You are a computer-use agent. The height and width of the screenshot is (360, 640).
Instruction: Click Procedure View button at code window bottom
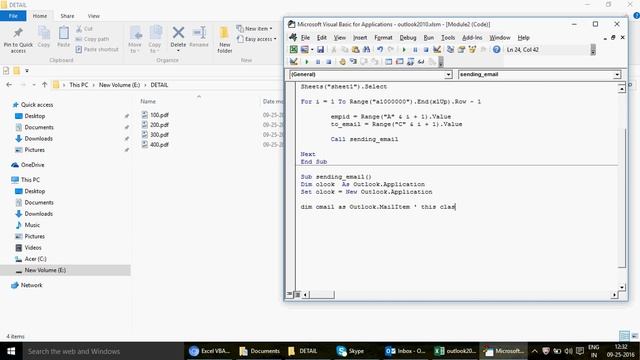point(289,294)
